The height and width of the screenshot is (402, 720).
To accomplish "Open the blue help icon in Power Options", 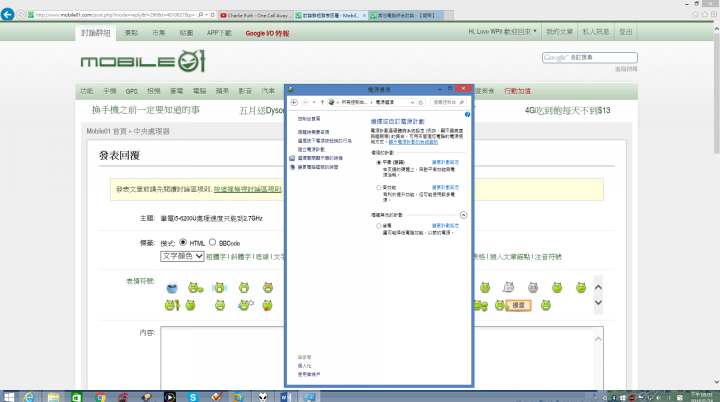I will pos(467,114).
